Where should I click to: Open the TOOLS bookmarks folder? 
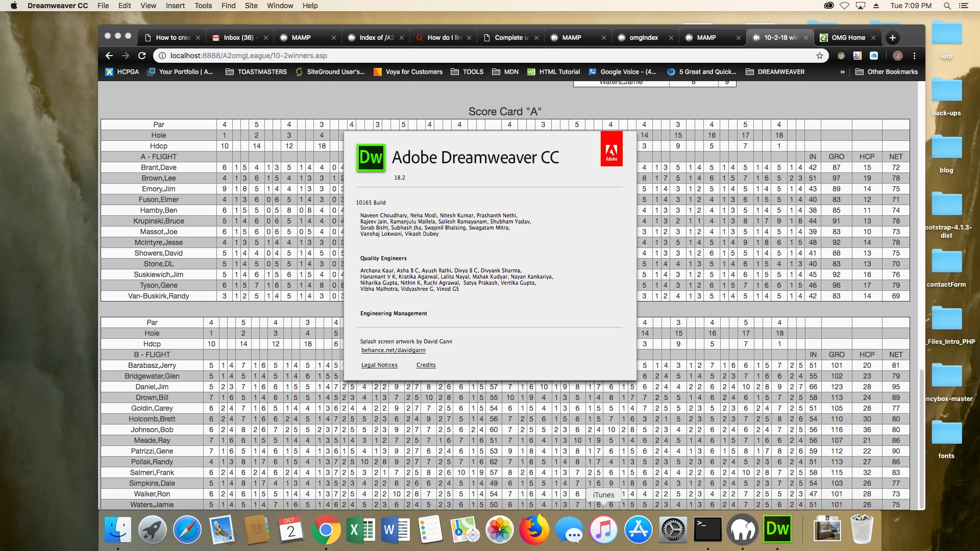[467, 72]
